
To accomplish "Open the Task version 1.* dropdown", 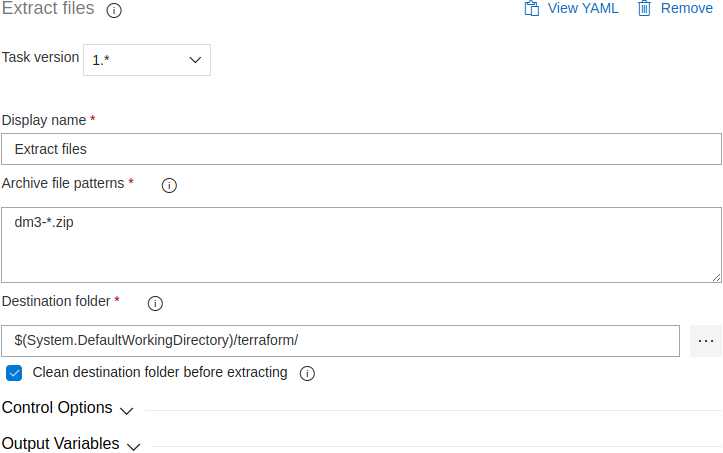I will 147,60.
